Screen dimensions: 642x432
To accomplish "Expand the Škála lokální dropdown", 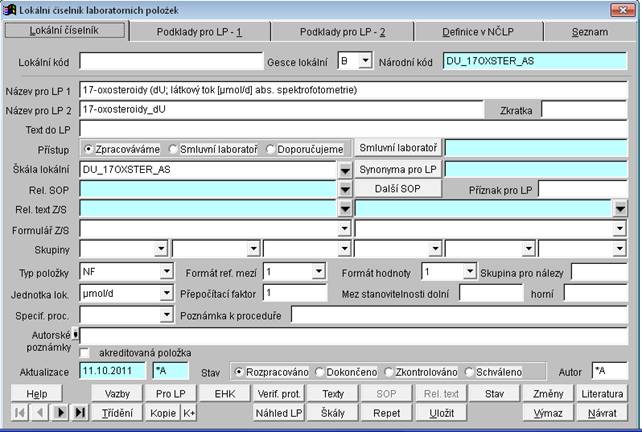I will click(x=345, y=169).
